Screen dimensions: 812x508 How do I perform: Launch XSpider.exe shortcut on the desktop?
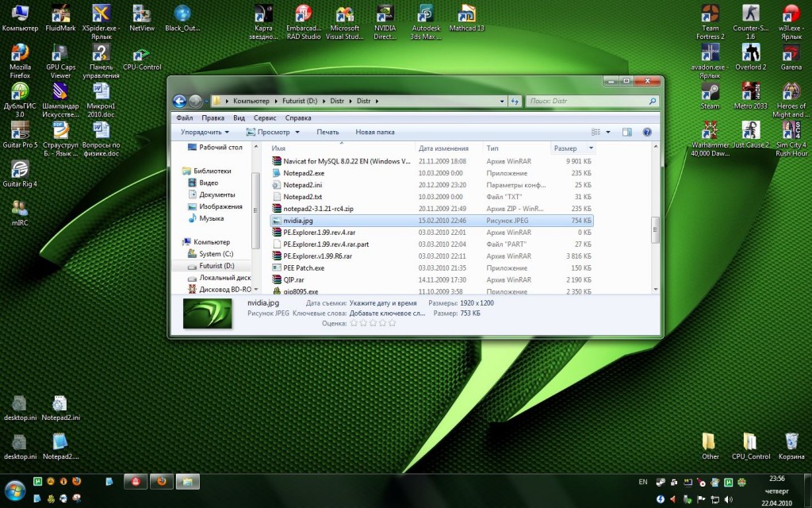pos(101,21)
